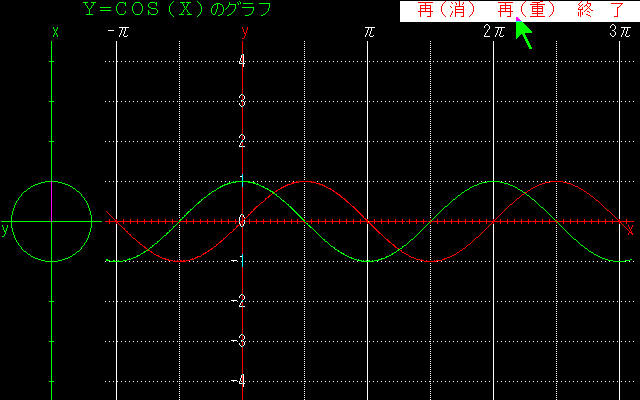The image size is (640, 400).
Task: Click the -π axis label
Action: pos(118,31)
